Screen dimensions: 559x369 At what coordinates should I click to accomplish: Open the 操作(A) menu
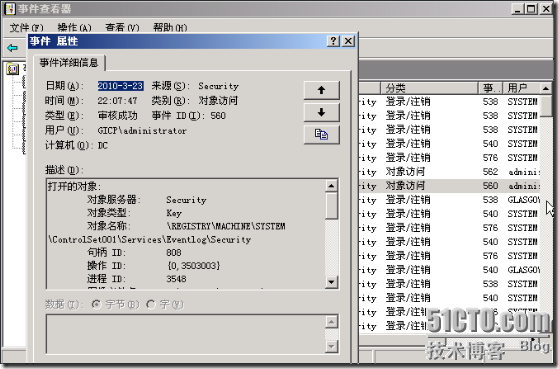coord(74,27)
